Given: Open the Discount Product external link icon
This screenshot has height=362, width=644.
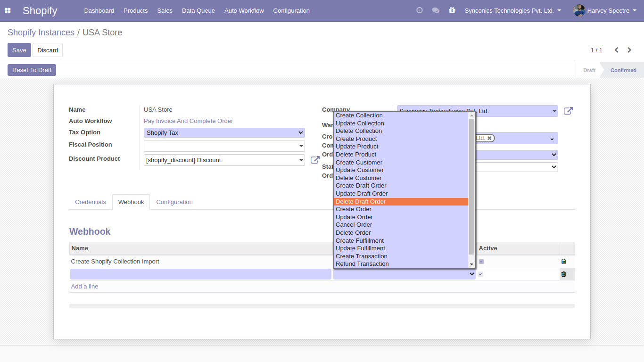Looking at the screenshot, I should [315, 160].
